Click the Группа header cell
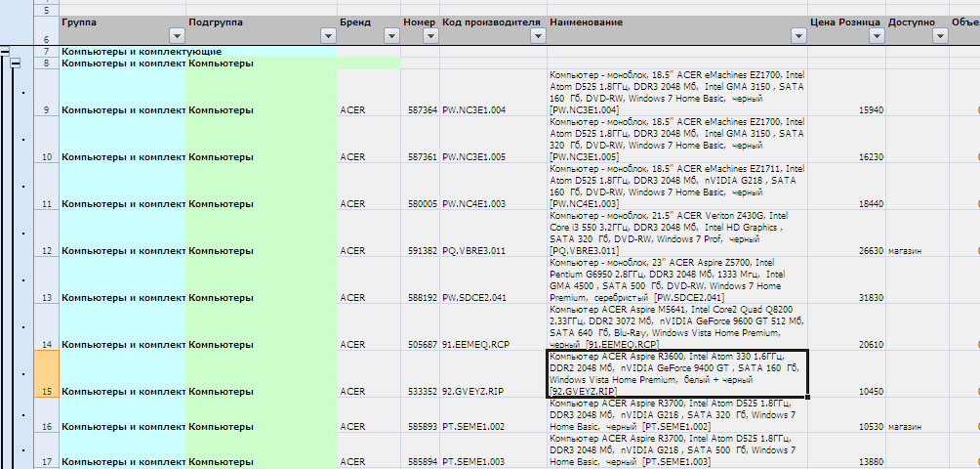The width and height of the screenshot is (980, 469). pyautogui.click(x=123, y=30)
